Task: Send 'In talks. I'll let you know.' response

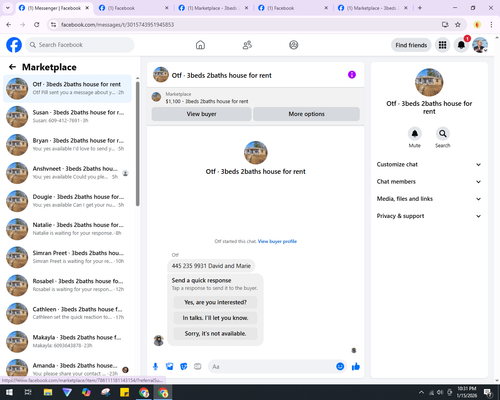Action: [215, 318]
